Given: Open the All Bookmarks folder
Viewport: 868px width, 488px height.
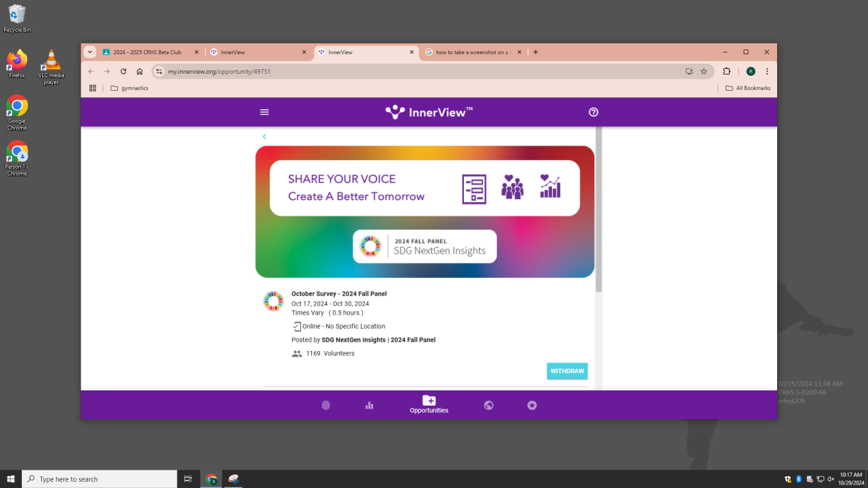Looking at the screenshot, I should (x=748, y=88).
